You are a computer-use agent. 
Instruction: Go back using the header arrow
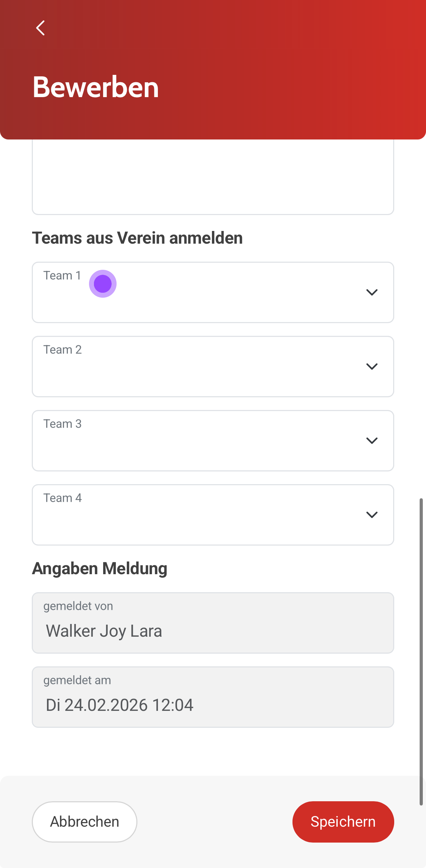(41, 28)
